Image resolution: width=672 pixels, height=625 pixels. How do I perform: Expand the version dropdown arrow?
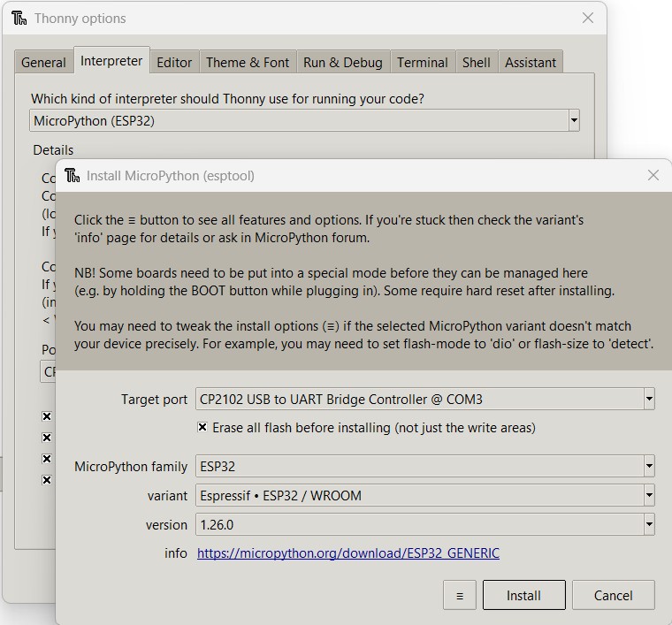pyautogui.click(x=649, y=525)
